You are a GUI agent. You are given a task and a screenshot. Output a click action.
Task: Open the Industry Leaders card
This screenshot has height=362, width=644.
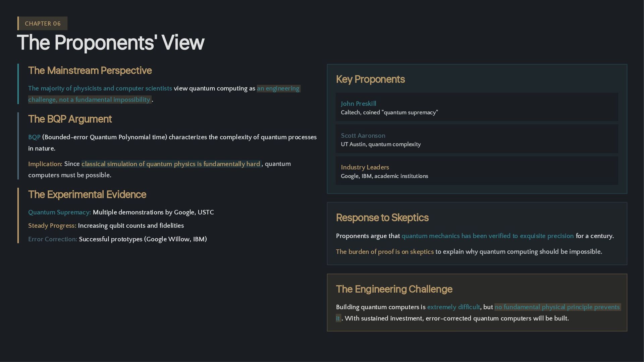(x=477, y=171)
